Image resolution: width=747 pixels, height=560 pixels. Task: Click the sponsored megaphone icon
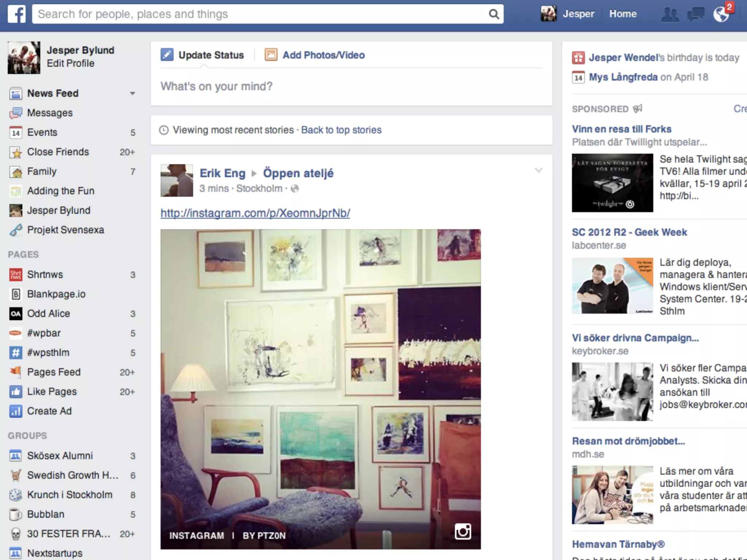(x=638, y=109)
